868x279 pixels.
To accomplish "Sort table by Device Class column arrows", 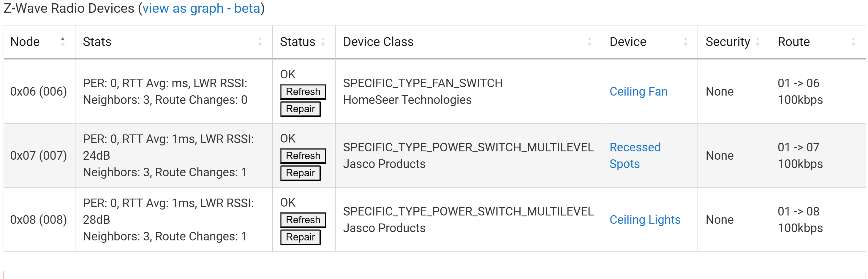I will tap(589, 42).
